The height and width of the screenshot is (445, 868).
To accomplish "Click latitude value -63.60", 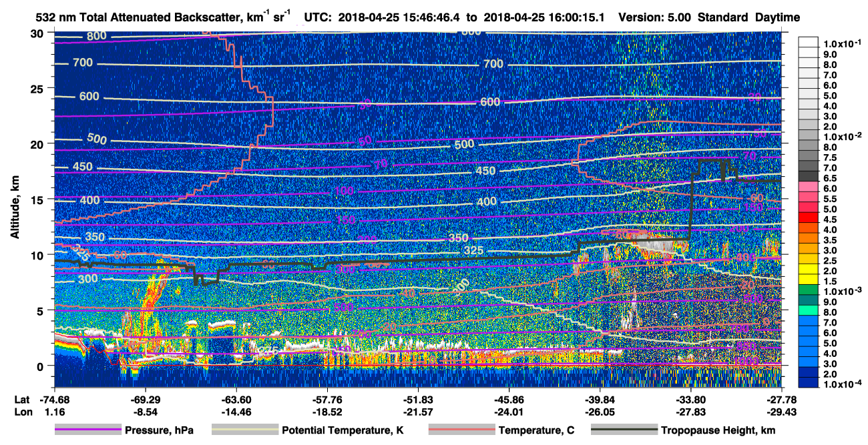I will point(236,400).
